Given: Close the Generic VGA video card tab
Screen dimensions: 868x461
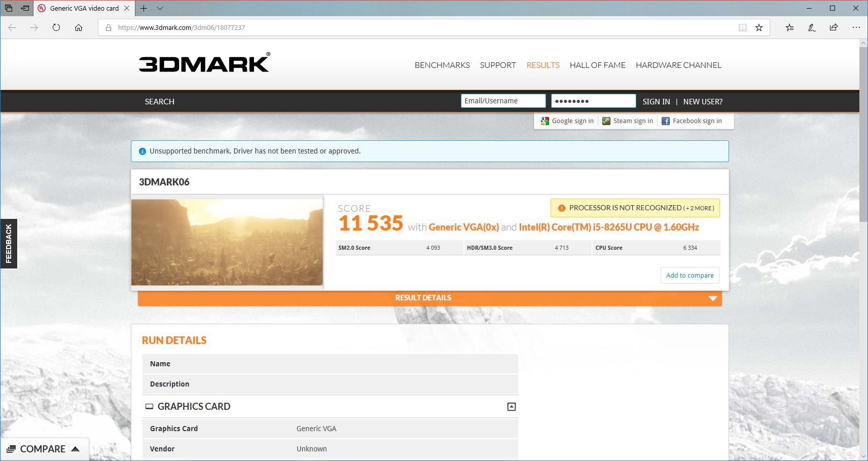Looking at the screenshot, I should point(127,8).
